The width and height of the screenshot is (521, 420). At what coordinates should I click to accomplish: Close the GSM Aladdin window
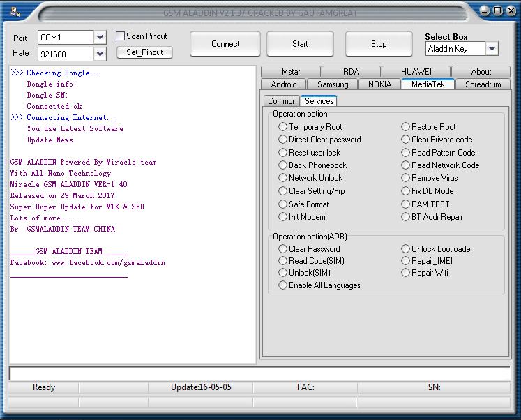pos(511,11)
